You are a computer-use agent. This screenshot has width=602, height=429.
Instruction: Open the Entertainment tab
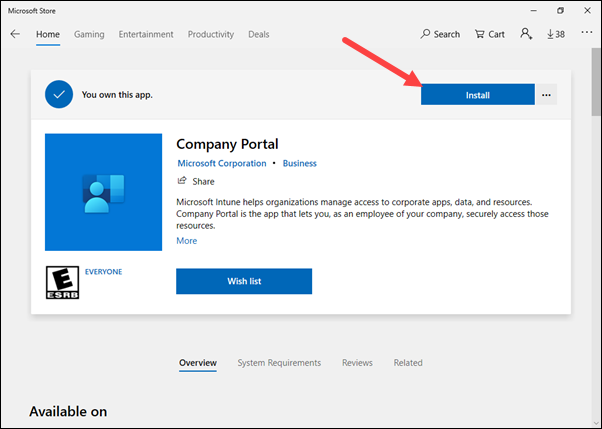[146, 35]
